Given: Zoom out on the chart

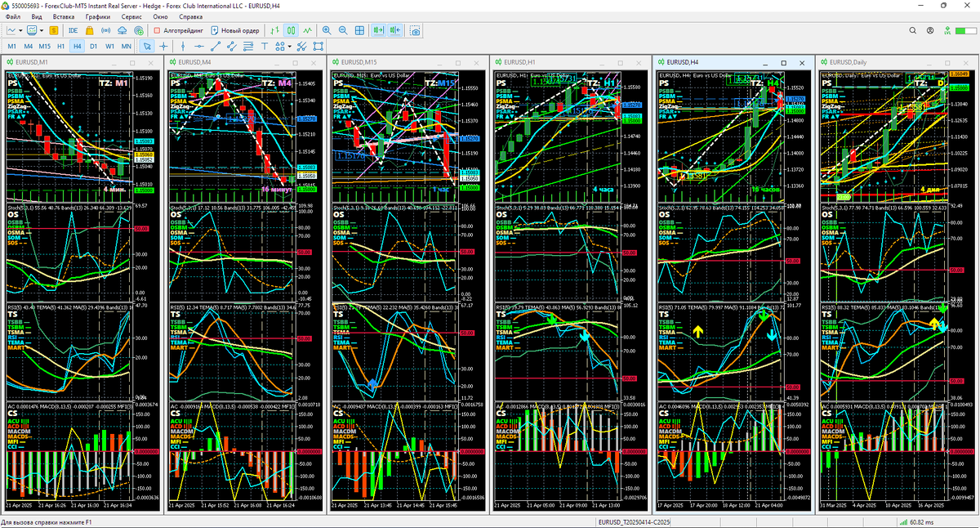Looking at the screenshot, I should pos(343,30).
